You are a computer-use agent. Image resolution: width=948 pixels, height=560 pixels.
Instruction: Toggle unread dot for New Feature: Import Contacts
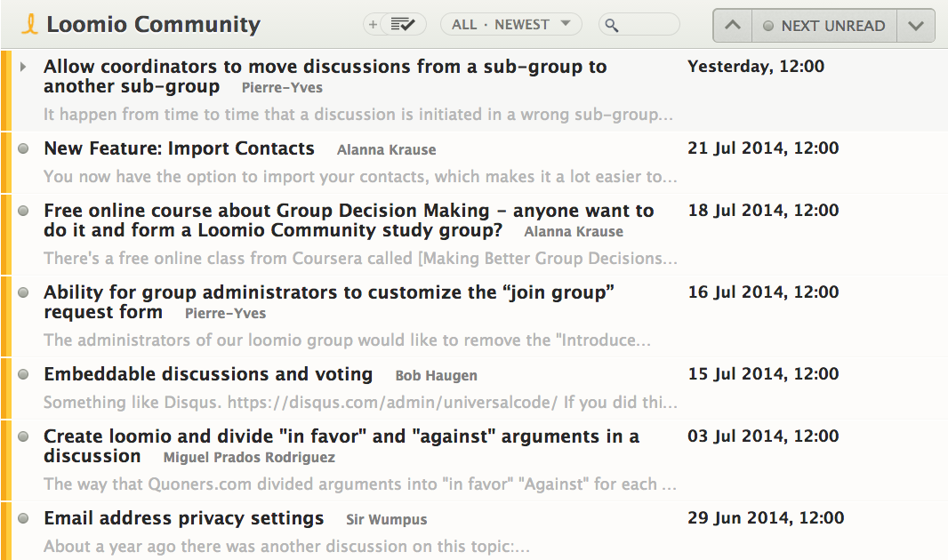pyautogui.click(x=24, y=148)
